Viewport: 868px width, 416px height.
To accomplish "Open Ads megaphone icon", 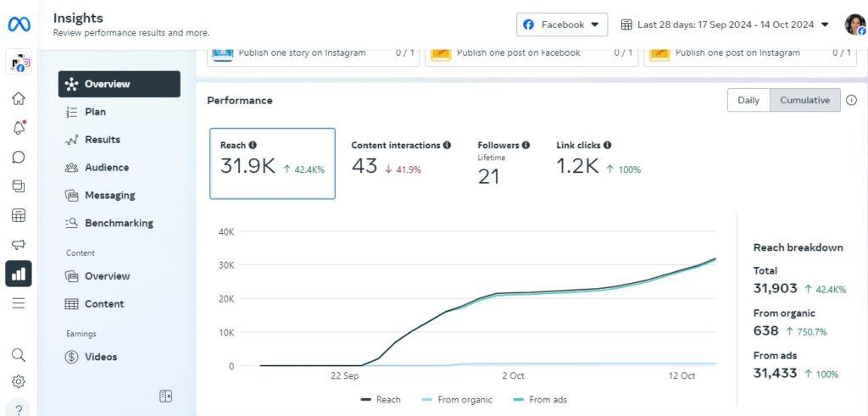I will (18, 245).
